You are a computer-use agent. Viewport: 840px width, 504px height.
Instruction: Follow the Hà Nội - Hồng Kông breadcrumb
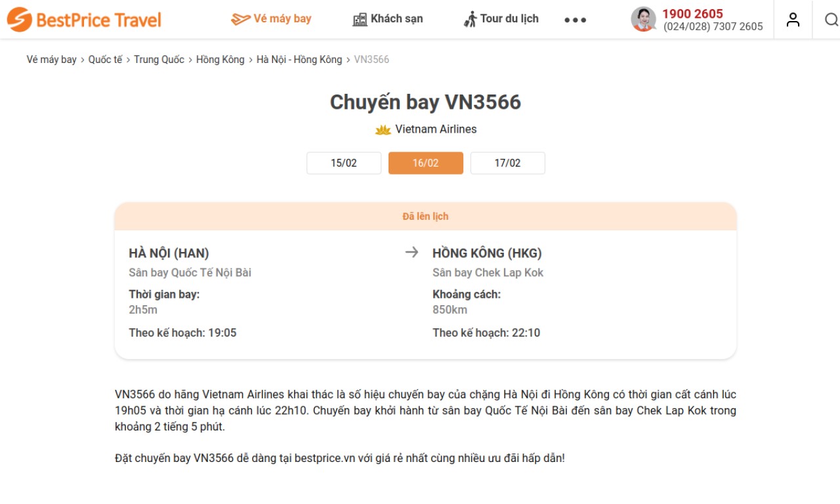point(299,59)
